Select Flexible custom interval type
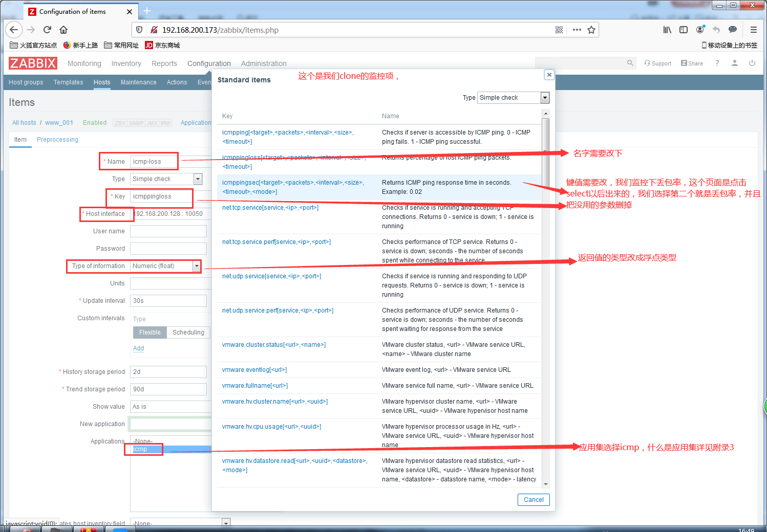This screenshot has height=532, width=767. [150, 332]
